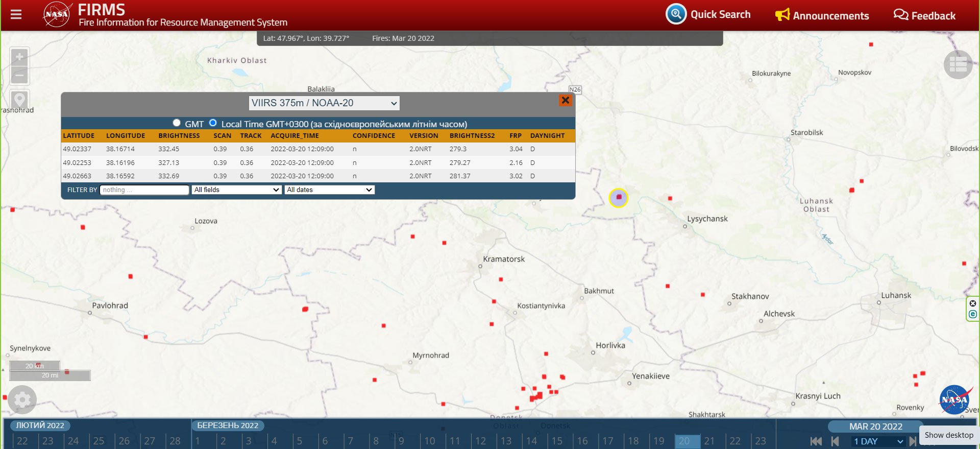980x449 pixels.
Task: Sort table by ACQUIRE_TIME column
Action: tap(295, 136)
